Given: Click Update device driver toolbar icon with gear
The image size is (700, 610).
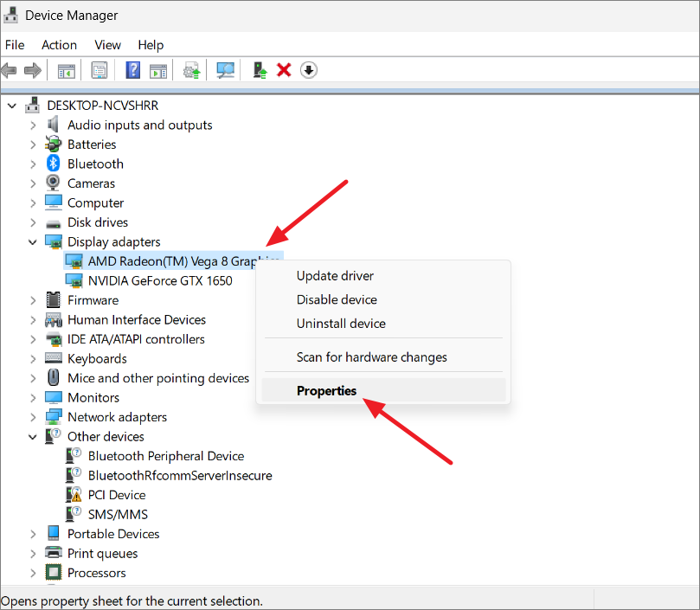Looking at the screenshot, I should click(191, 70).
